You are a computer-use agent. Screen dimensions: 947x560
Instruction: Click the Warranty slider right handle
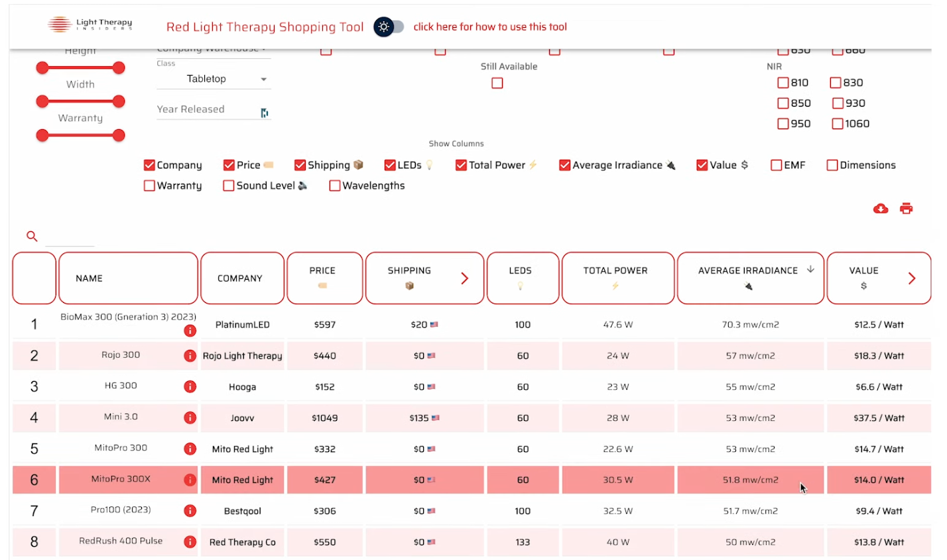coord(119,135)
